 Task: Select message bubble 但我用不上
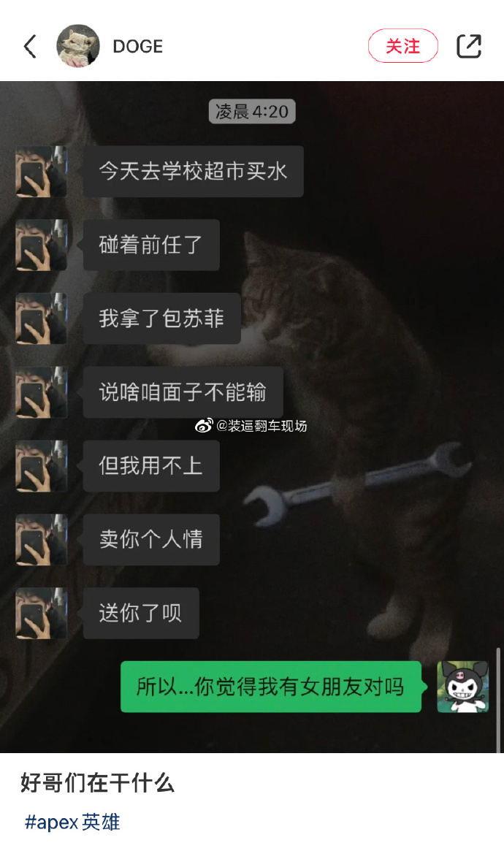tap(151, 465)
